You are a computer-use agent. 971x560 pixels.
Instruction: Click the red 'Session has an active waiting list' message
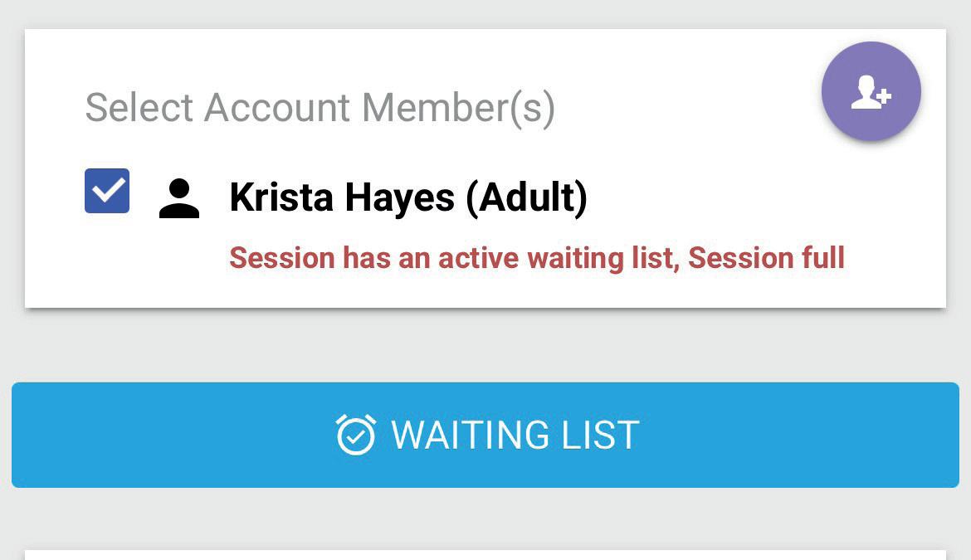click(x=451, y=258)
